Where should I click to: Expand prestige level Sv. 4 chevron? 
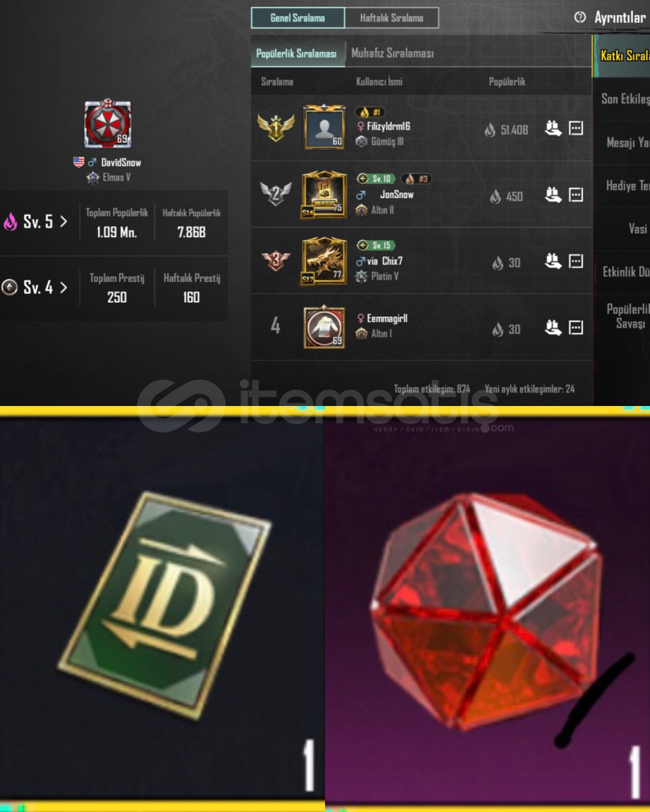tap(64, 287)
